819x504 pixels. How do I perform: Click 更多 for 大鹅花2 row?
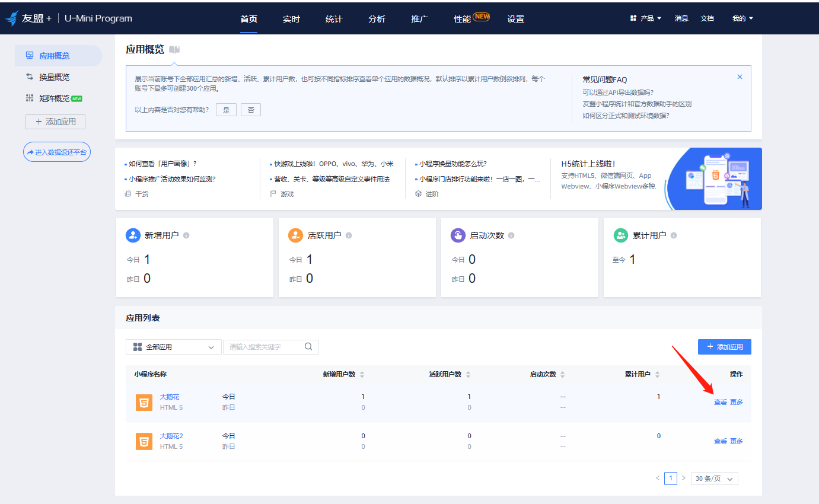[x=737, y=441]
